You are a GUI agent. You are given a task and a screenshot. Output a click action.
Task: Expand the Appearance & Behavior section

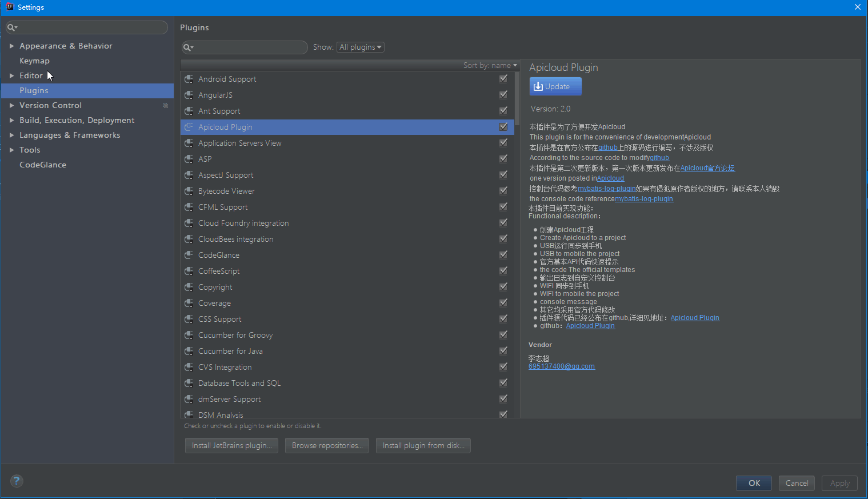[11, 46]
